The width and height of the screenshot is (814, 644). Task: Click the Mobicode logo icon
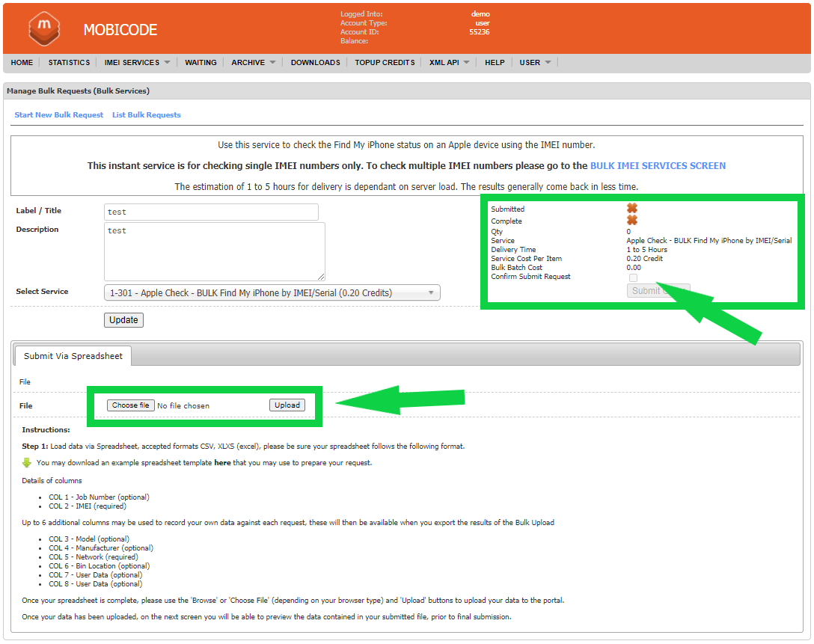(45, 29)
